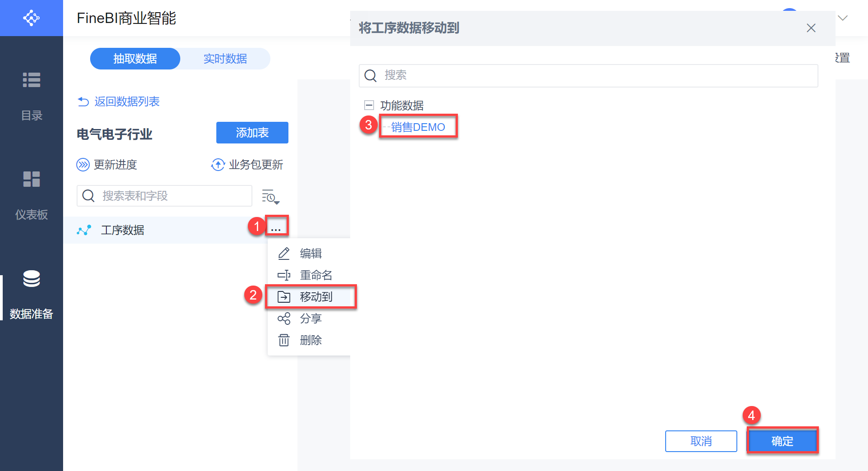The height and width of the screenshot is (471, 868).
Task: Click the 工序数据 table node icon
Action: 84,230
